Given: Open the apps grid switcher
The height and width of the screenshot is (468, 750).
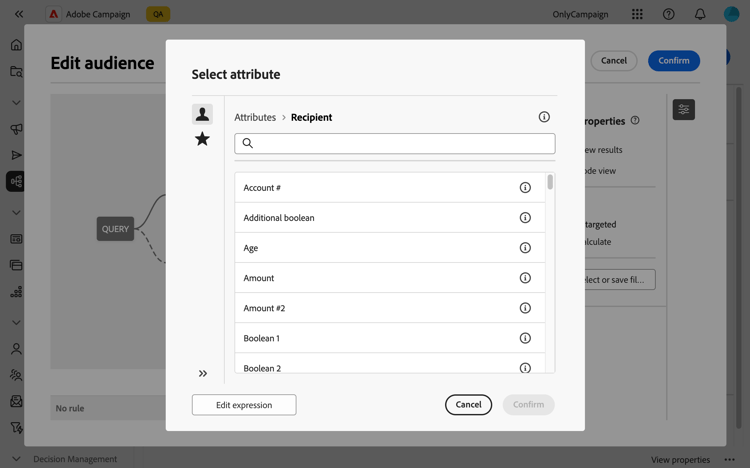Looking at the screenshot, I should click(x=637, y=14).
